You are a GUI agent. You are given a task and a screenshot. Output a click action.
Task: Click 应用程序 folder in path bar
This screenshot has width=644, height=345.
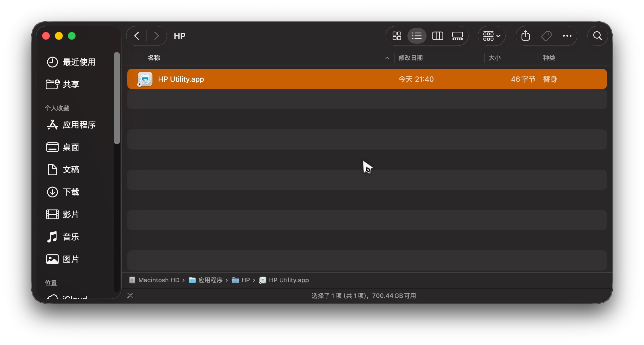pyautogui.click(x=210, y=280)
